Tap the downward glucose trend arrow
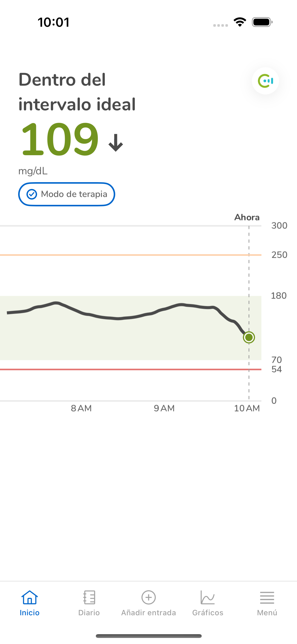This screenshot has height=644, width=297. click(x=116, y=143)
